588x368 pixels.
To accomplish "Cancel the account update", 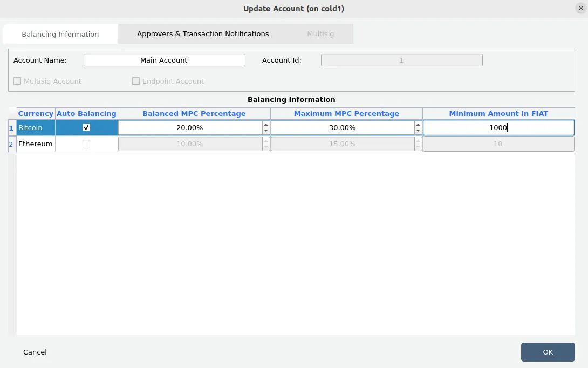I will 35,352.
